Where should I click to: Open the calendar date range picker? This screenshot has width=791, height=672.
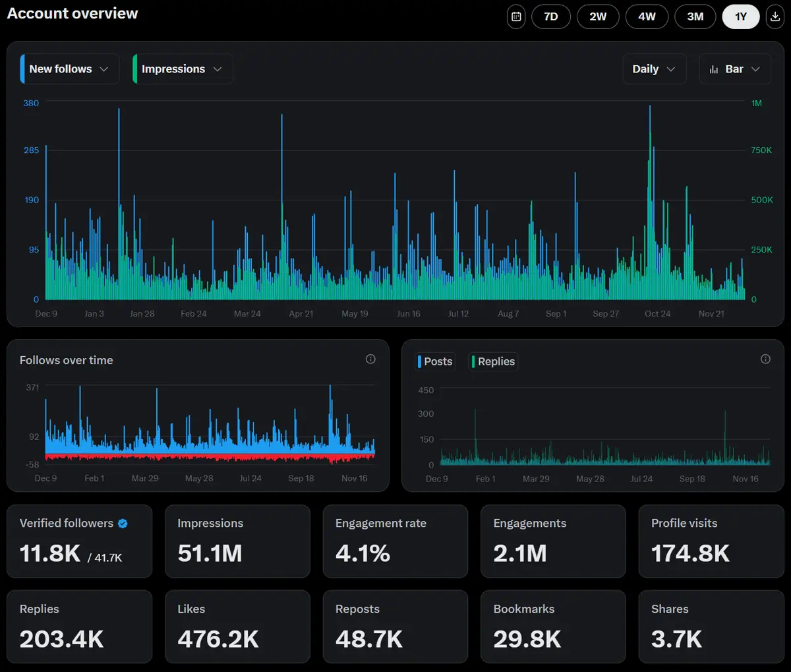[516, 16]
